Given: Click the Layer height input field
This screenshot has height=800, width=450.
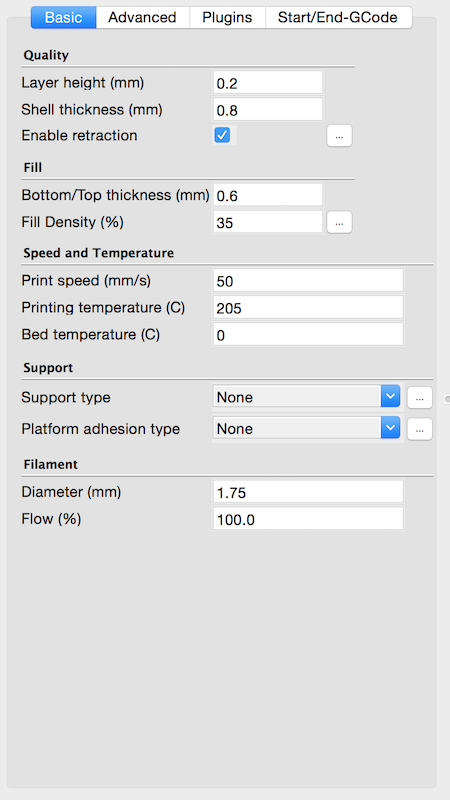Looking at the screenshot, I should pos(268,83).
